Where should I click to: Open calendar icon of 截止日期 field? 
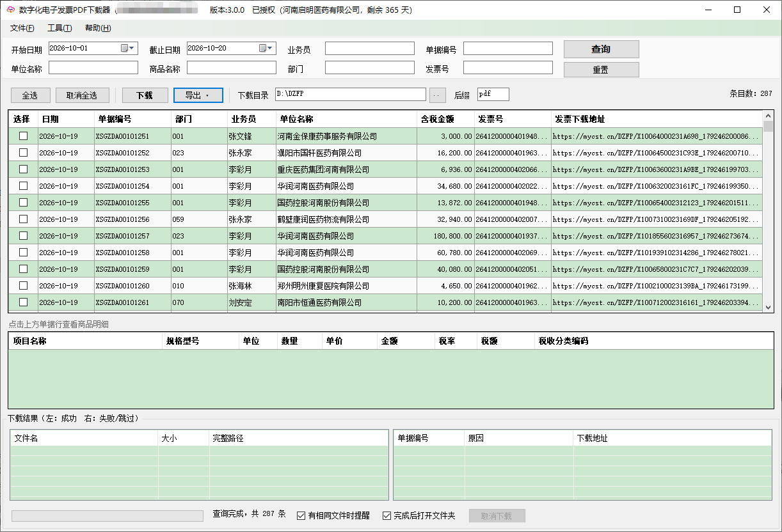262,49
